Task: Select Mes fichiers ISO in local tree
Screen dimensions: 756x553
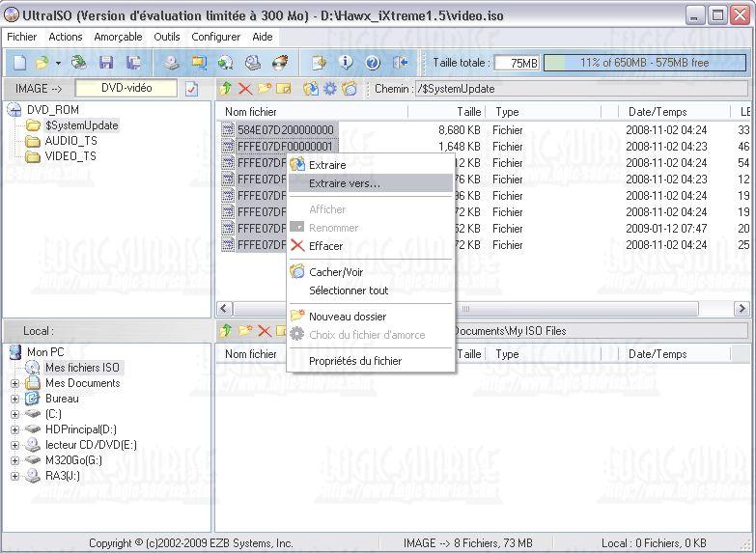Action: pyautogui.click(x=82, y=368)
